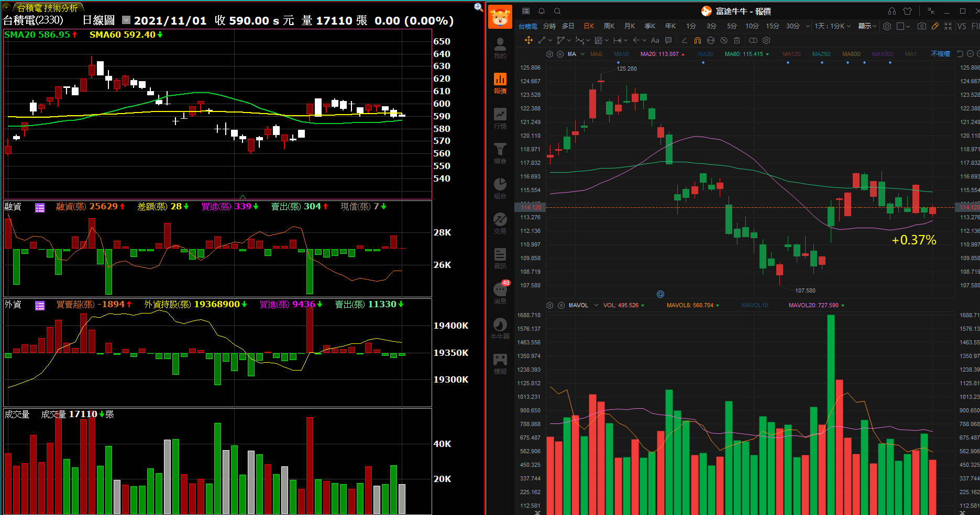Open MA indicator settings gear

(x=549, y=54)
